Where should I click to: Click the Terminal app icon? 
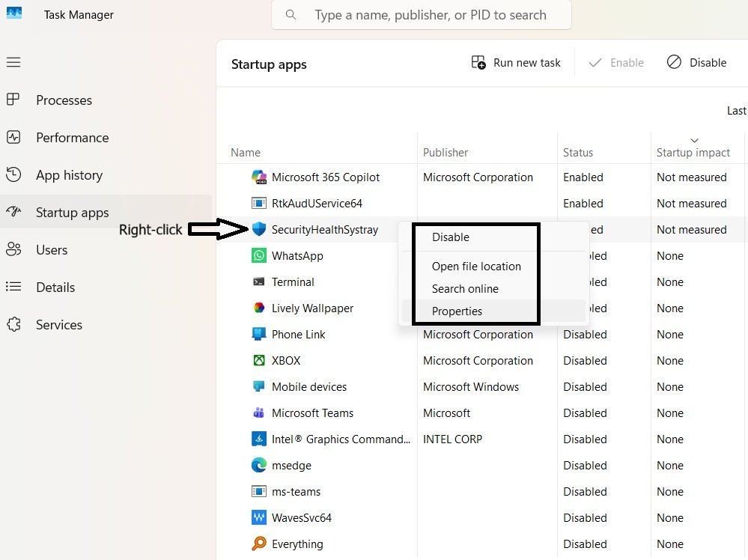(259, 281)
